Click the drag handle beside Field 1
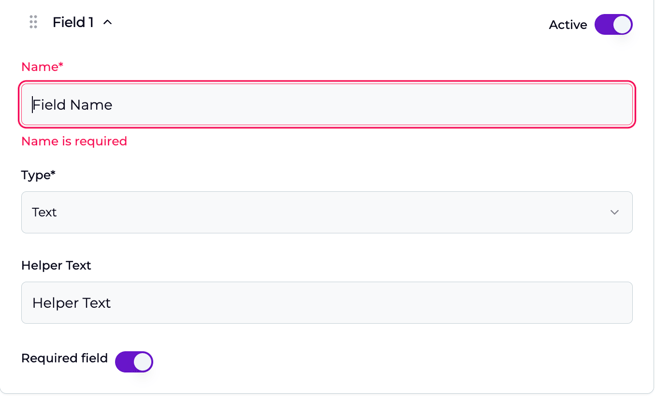670x401 pixels. point(33,22)
